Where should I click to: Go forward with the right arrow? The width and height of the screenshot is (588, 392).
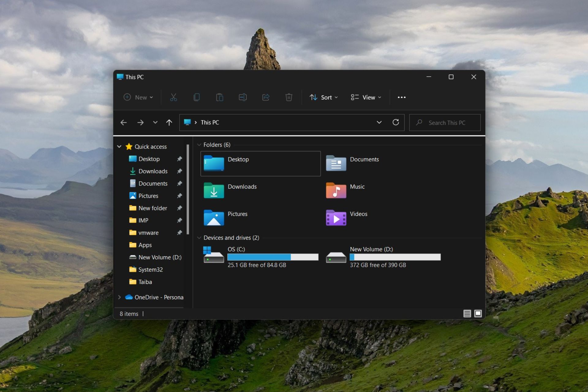pos(140,123)
